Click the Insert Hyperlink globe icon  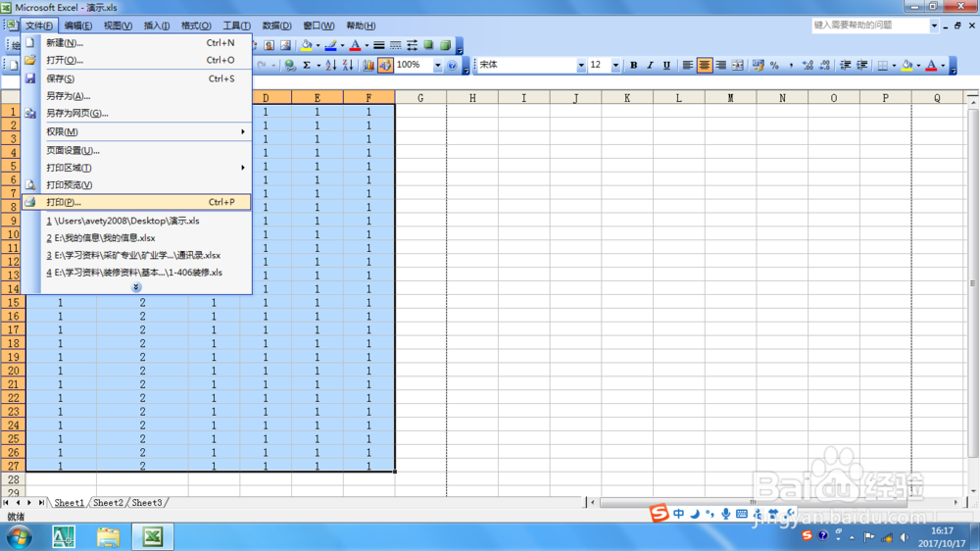tap(290, 65)
